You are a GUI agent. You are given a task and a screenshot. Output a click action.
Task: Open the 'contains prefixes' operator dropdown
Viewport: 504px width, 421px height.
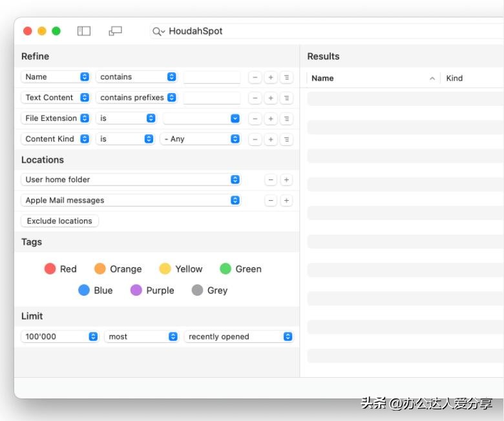coord(136,98)
